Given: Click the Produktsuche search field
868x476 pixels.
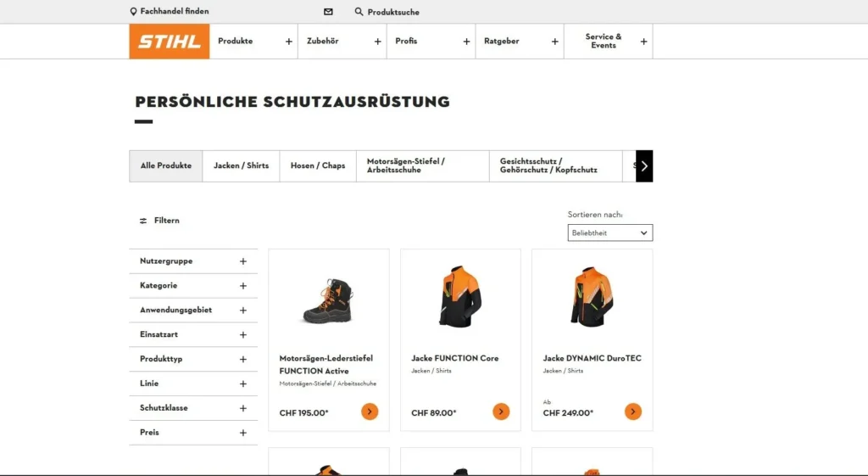Looking at the screenshot, I should 393,12.
